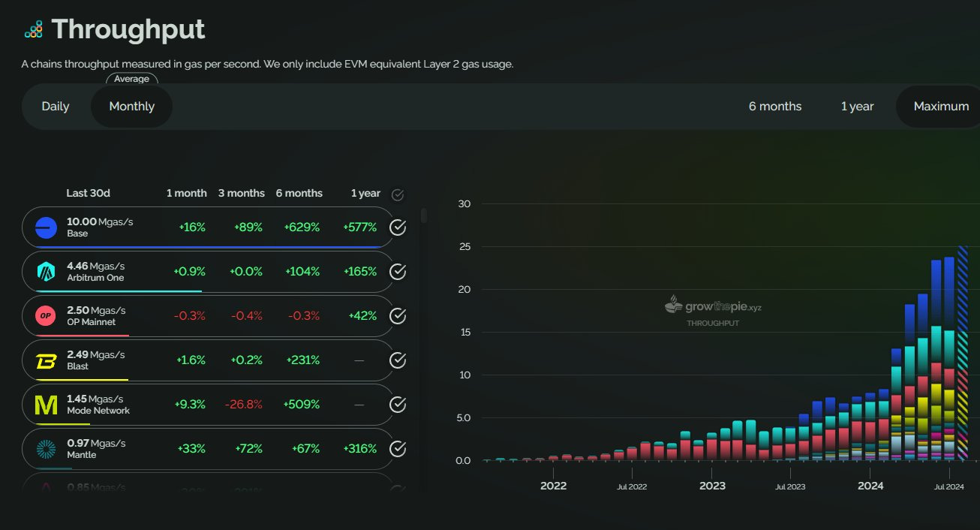This screenshot has width=980, height=530.
Task: Click the Mantle chain icon
Action: coord(44,448)
